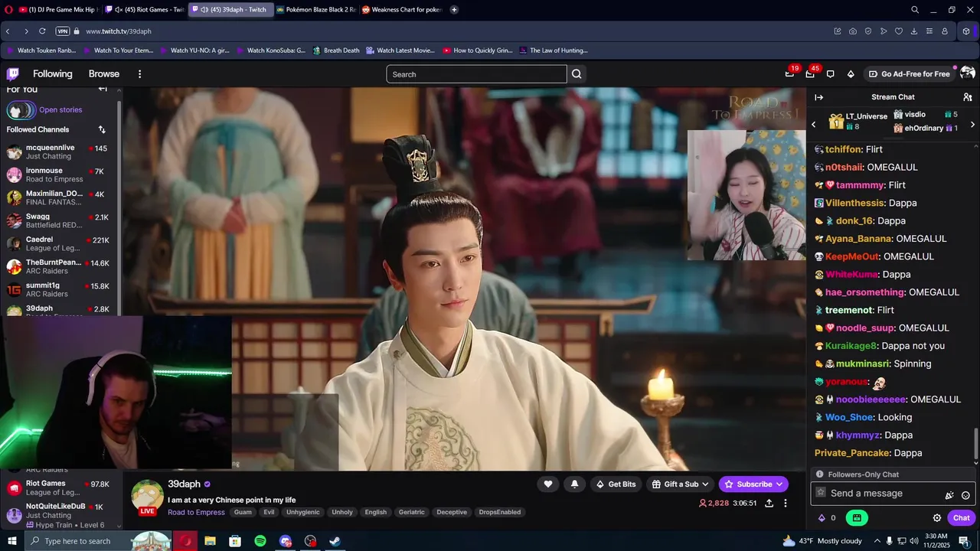Click the notification bell under the stream

pos(574,484)
